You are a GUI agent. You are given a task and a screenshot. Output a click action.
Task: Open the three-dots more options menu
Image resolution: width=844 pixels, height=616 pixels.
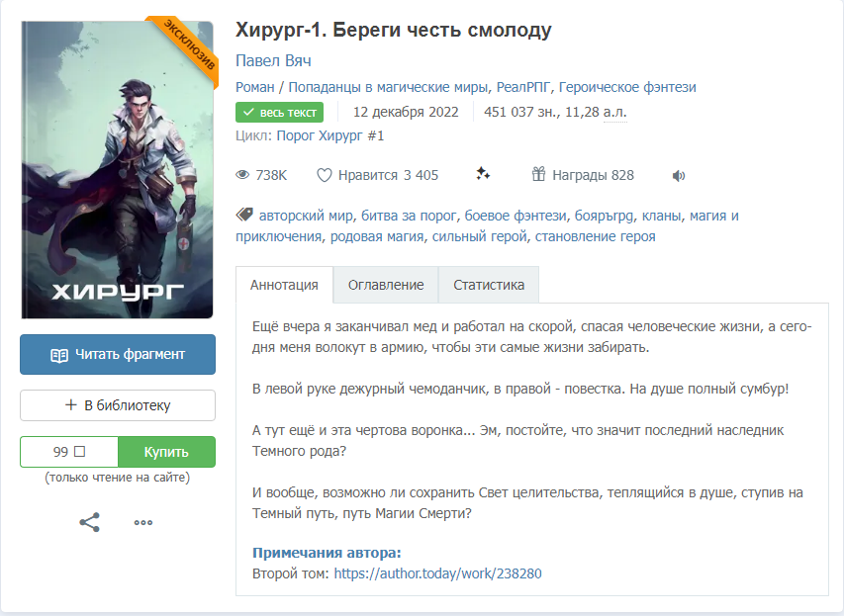point(143,522)
